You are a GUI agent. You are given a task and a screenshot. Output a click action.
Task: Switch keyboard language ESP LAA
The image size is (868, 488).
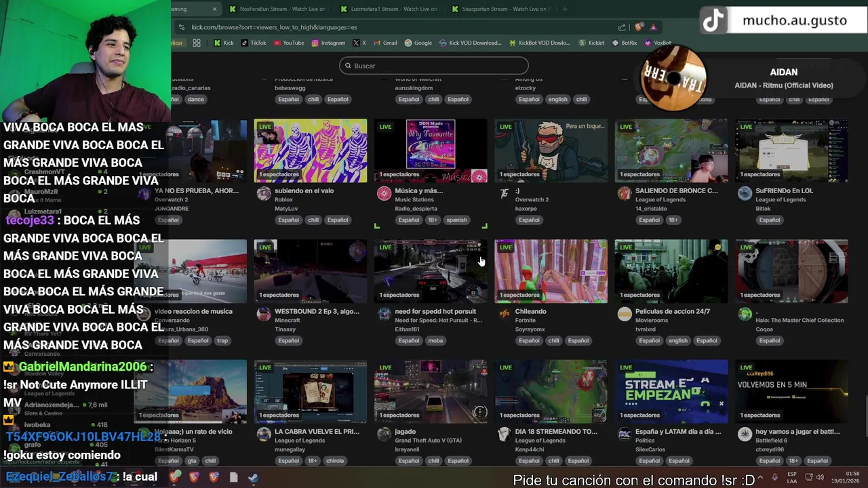[792, 477]
